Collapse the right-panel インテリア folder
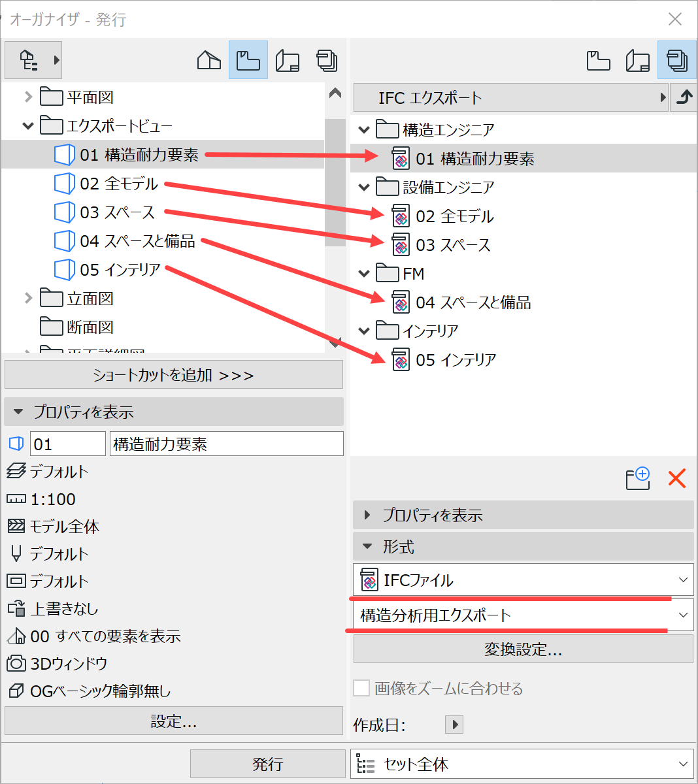 pyautogui.click(x=364, y=331)
